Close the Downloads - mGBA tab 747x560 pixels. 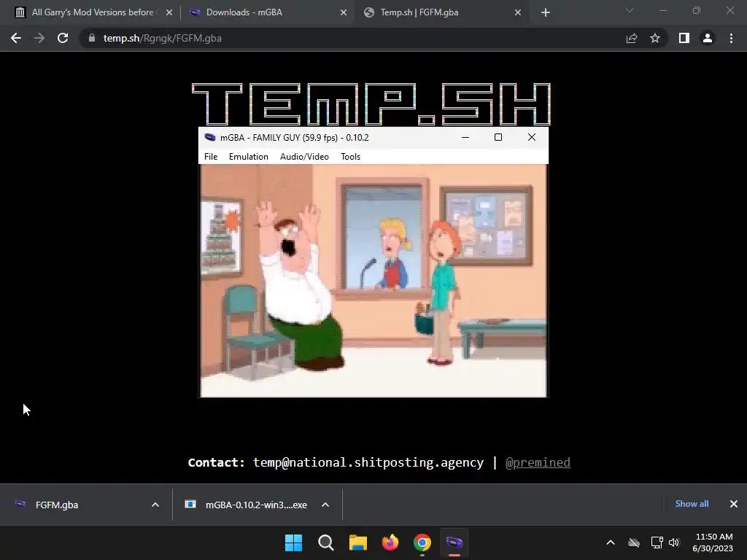point(343,12)
